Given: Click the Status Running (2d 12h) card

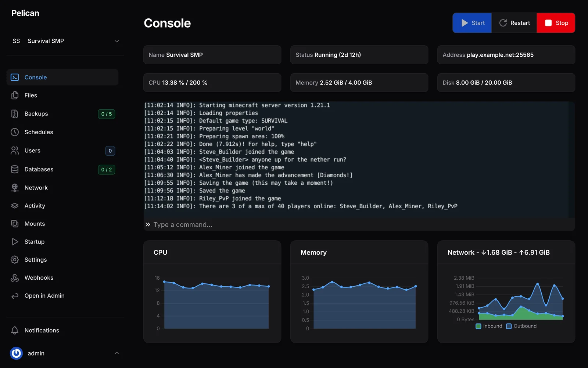Looking at the screenshot, I should pyautogui.click(x=359, y=55).
